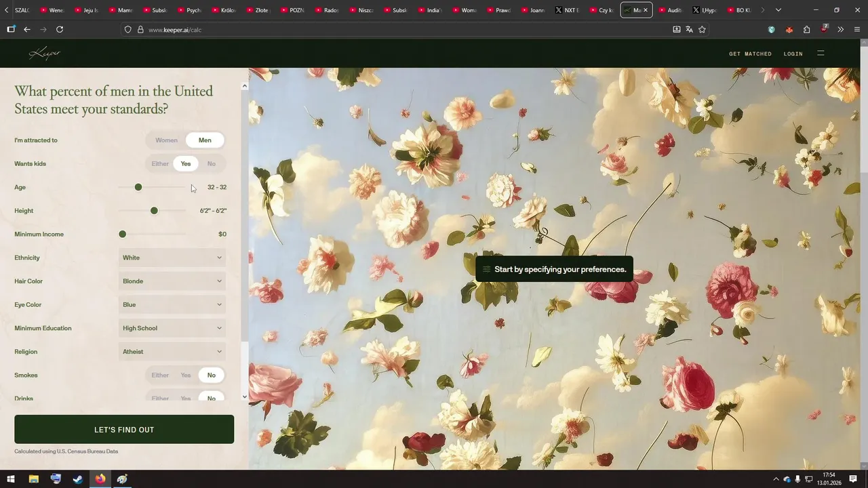Open the Firefox application menu
Screen dimensions: 868x488
[857, 29]
